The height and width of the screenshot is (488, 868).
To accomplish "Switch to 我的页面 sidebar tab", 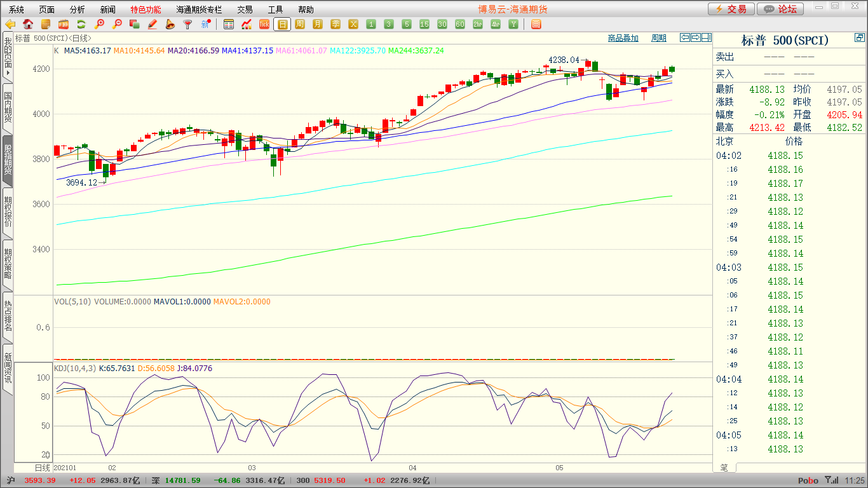I will (x=8, y=56).
